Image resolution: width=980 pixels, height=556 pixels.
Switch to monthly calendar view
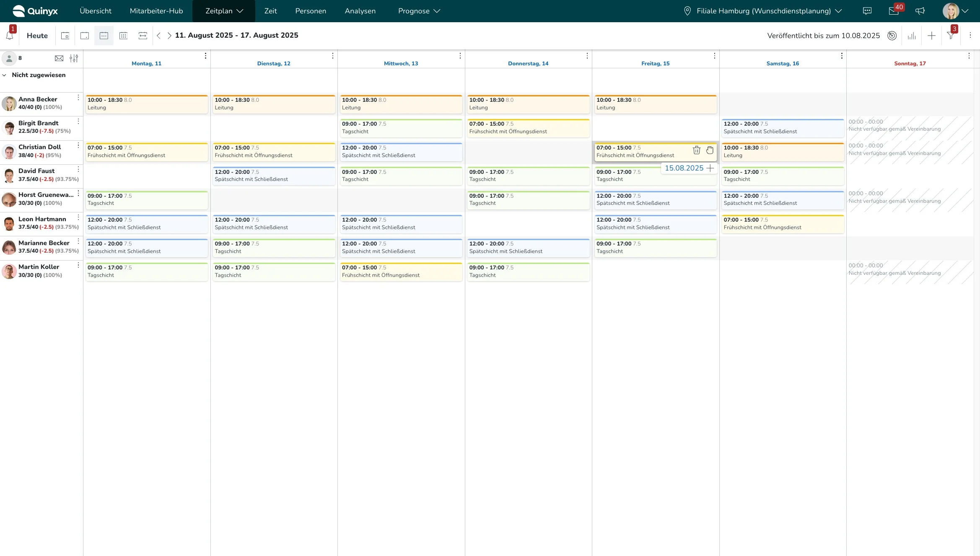[123, 36]
